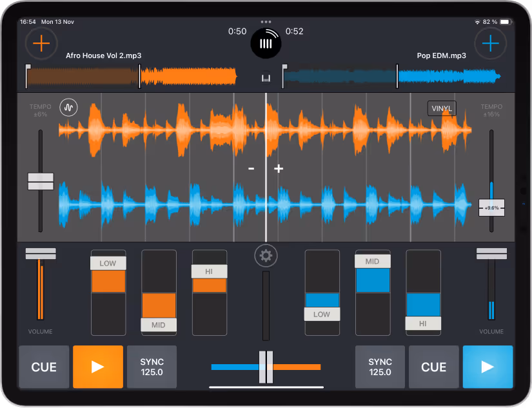This screenshot has width=532, height=408.
Task: Open the settings gear above the crossfader
Action: click(266, 256)
